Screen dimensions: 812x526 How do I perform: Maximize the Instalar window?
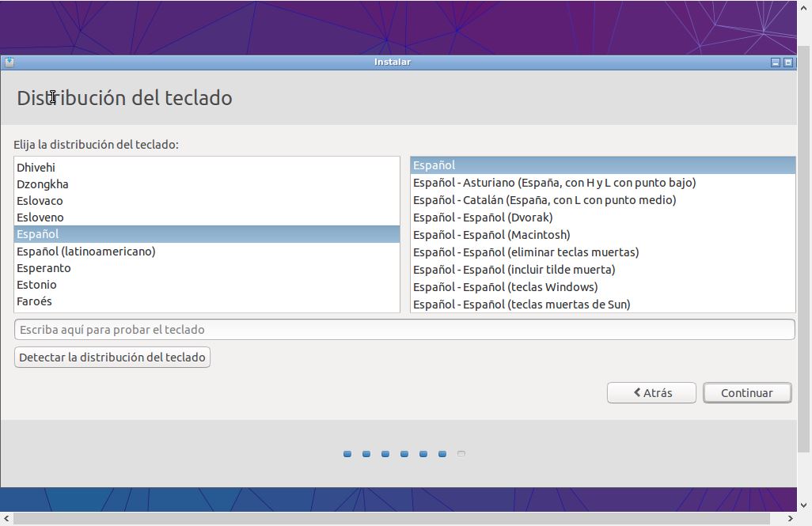point(788,62)
